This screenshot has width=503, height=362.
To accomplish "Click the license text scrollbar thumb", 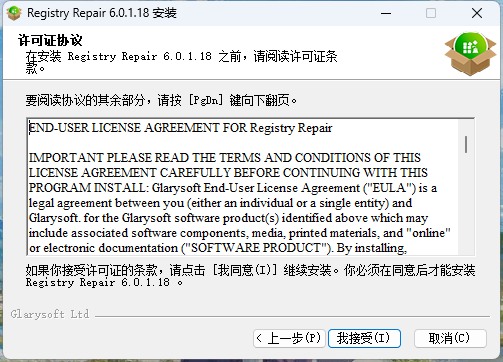I will click(x=466, y=144).
